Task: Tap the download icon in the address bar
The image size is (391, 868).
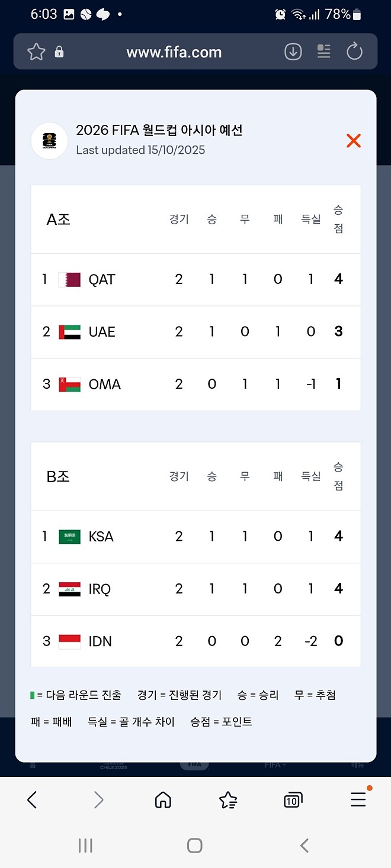Action: point(292,51)
